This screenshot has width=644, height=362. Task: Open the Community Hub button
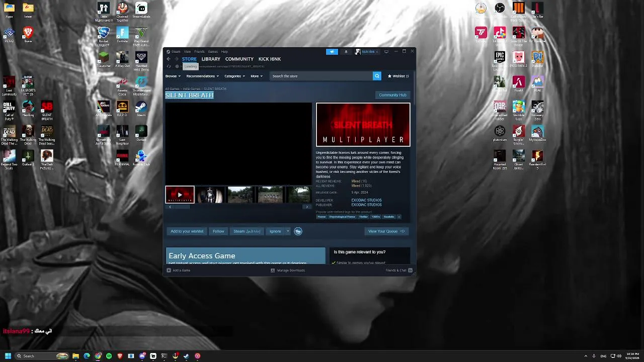tap(392, 95)
